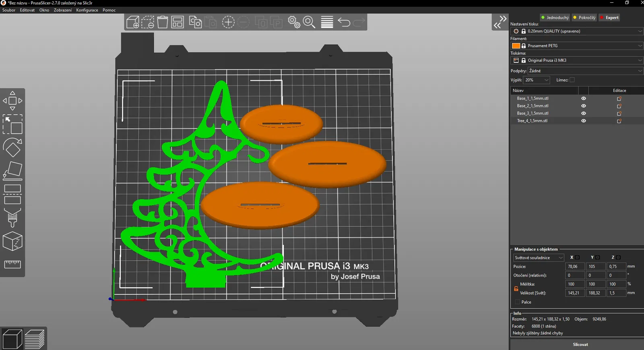Toggle the scale proportion lock icon
The image size is (644, 350).
(516, 289)
